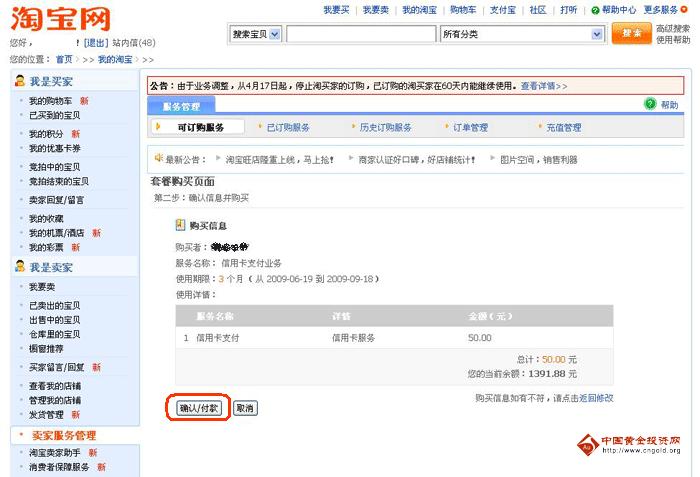Click the orange 搜索 button
Viewport: 700px width, 477px height.
point(631,33)
